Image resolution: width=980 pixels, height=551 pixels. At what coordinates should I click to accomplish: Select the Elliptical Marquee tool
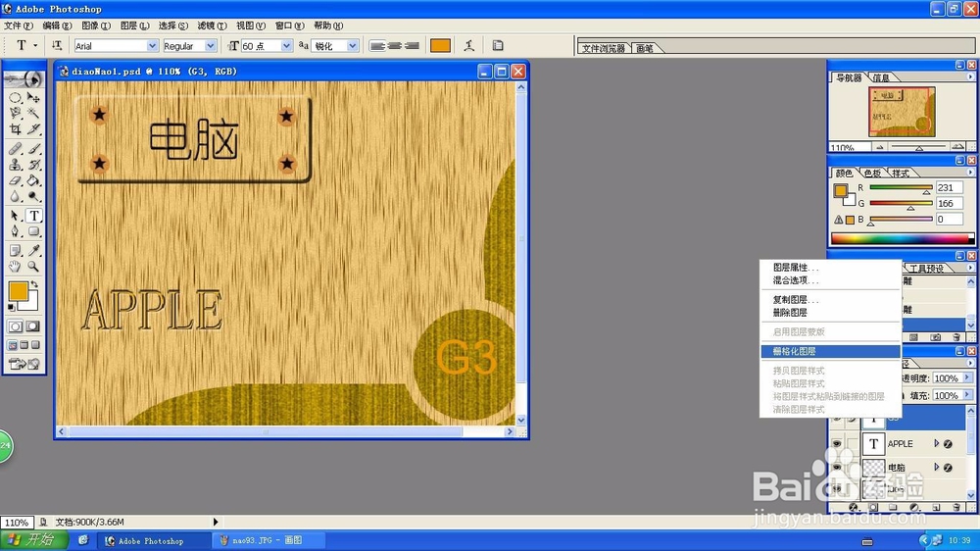point(15,98)
